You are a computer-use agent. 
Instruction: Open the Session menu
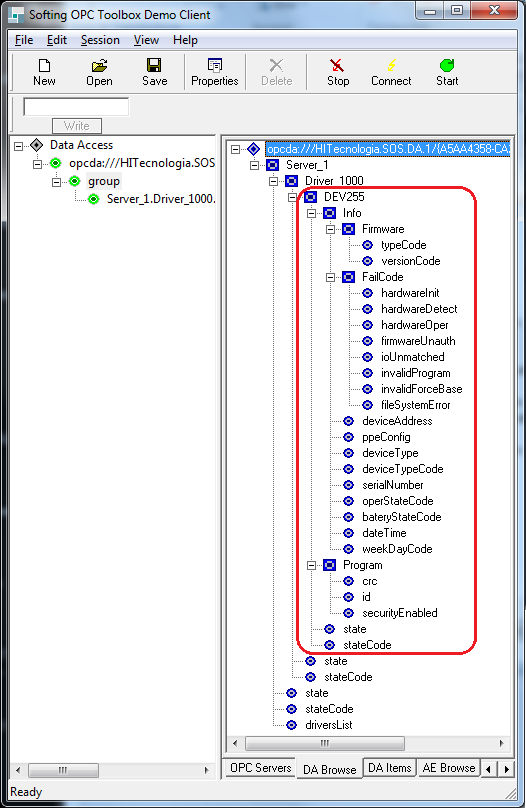point(100,40)
